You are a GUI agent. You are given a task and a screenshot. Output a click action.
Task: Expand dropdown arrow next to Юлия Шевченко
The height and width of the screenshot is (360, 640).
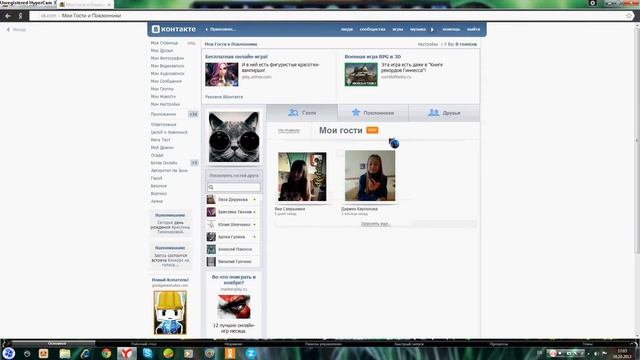click(x=254, y=224)
